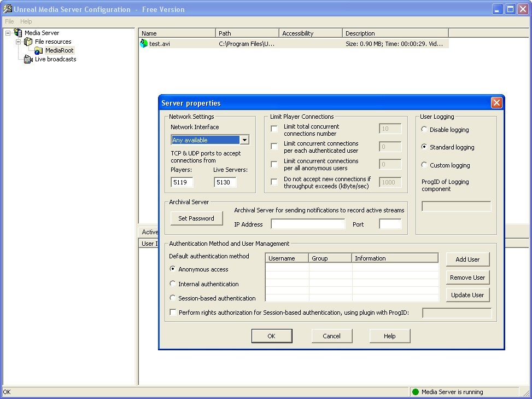
Task: Click the Media Server root icon
Action: (x=19, y=33)
